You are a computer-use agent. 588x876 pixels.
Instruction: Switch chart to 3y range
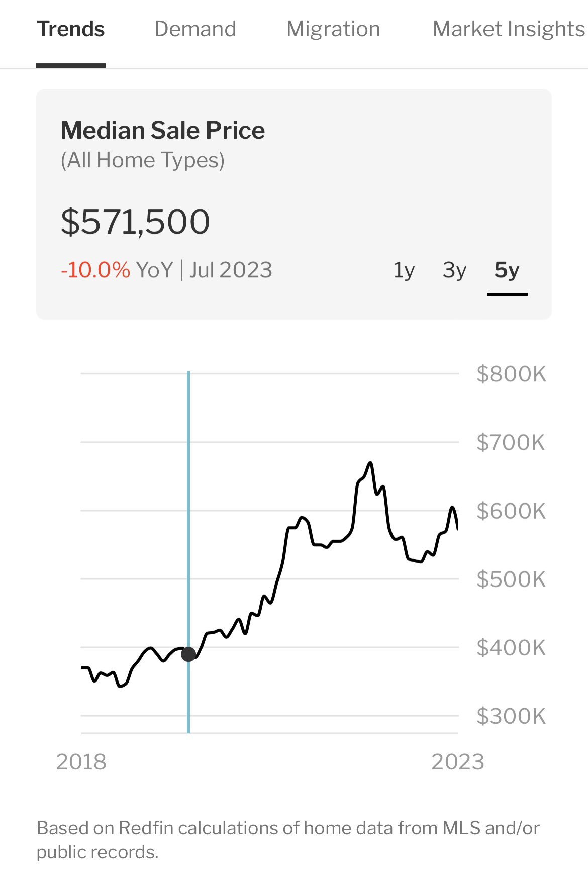455,270
